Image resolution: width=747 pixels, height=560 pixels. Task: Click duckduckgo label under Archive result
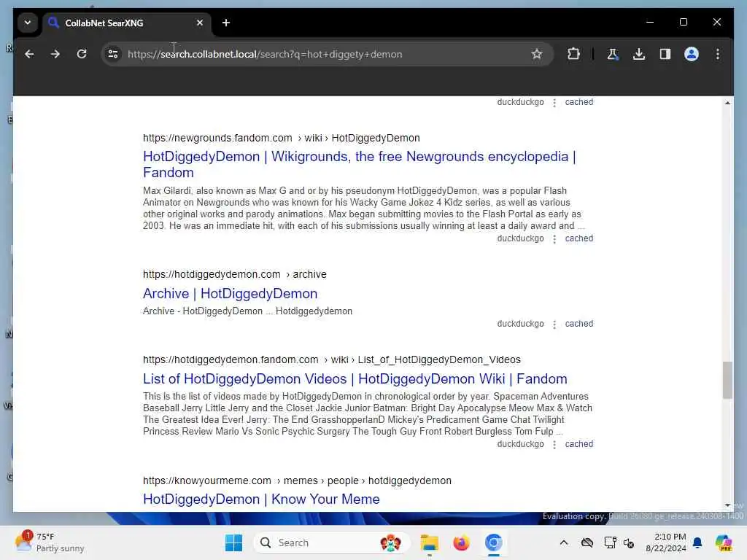click(520, 324)
